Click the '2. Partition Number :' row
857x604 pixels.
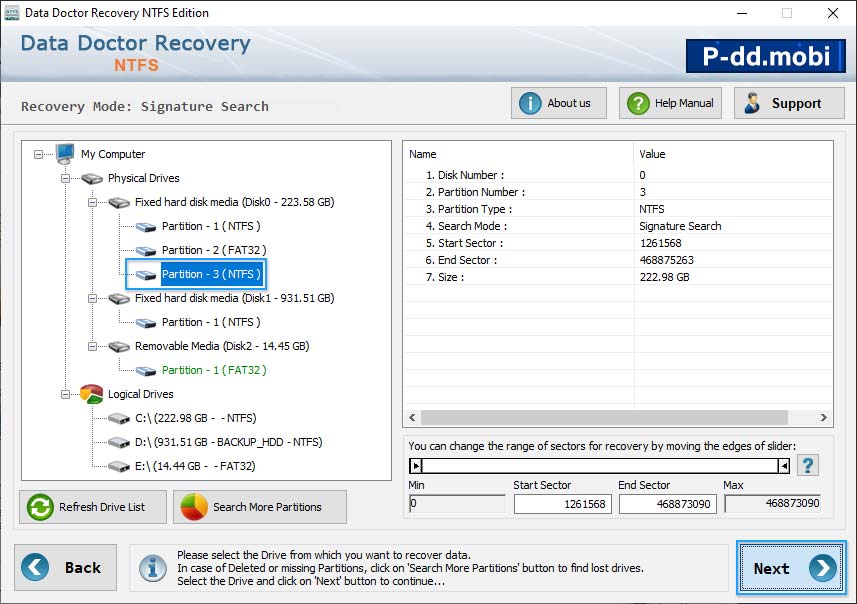[x=618, y=192]
